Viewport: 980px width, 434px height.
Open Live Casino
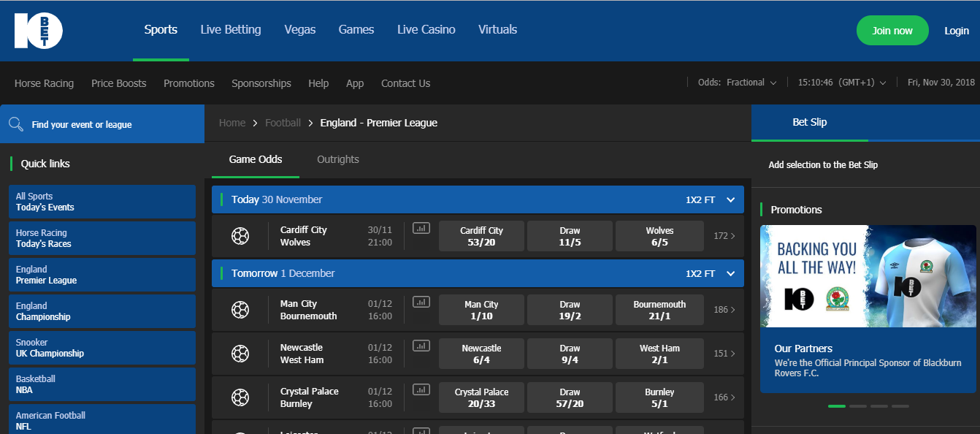(x=426, y=30)
